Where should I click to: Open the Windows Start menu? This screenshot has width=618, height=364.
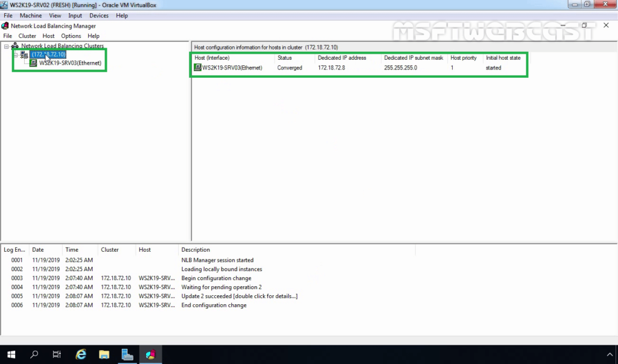click(11, 354)
